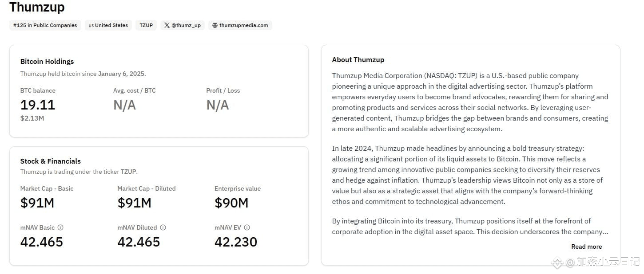644x274 pixels.
Task: Click the $2.13M holdings value
Action: click(32, 118)
